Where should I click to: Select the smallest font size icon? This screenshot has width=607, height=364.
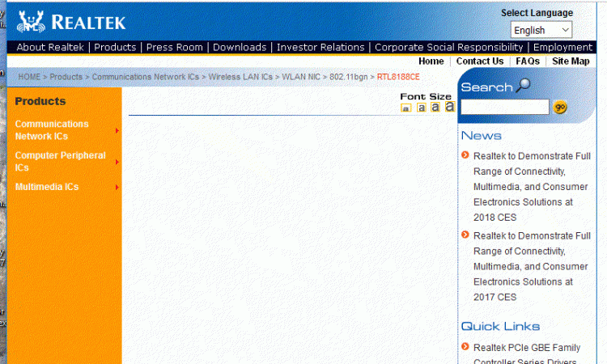pos(405,108)
